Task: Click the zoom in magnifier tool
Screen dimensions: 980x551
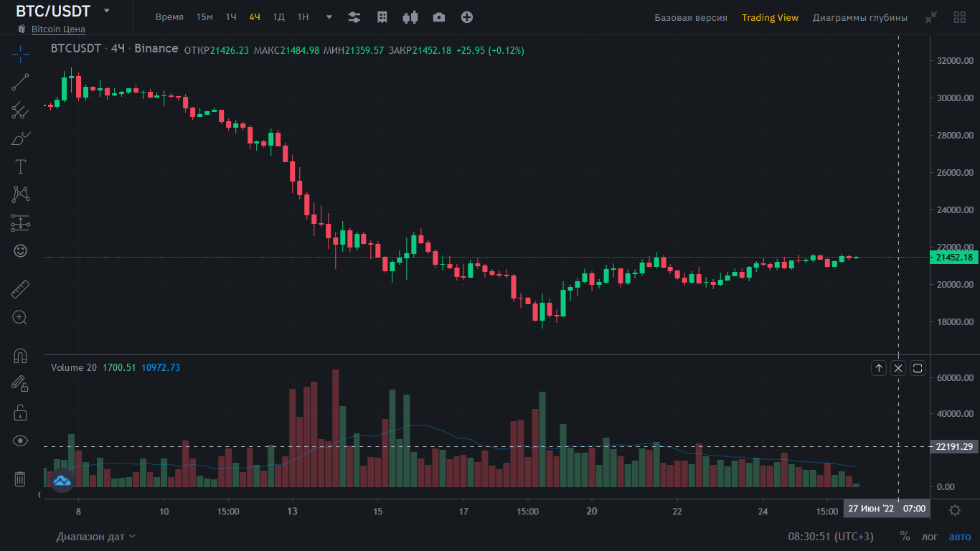Action: pos(20,317)
